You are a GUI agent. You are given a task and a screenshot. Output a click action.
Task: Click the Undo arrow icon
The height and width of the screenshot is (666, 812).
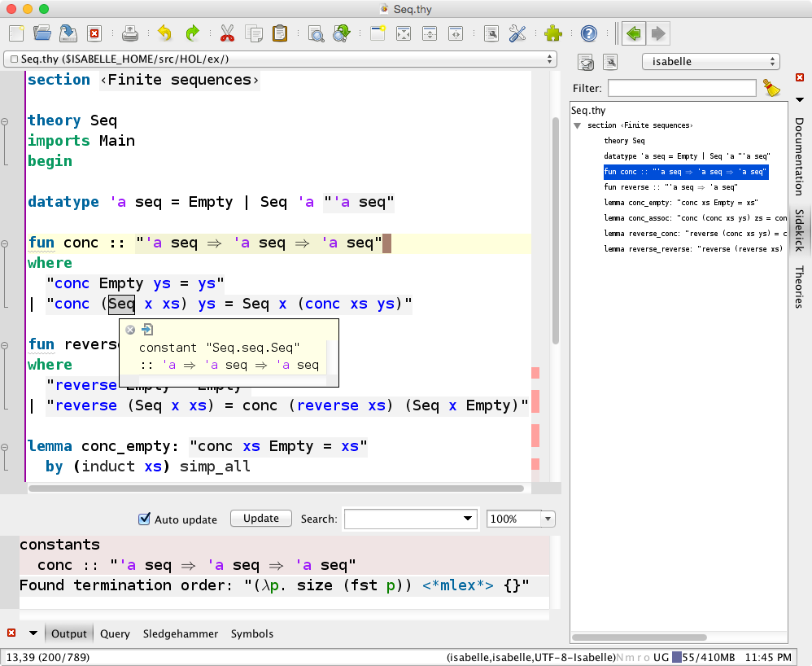[x=165, y=33]
